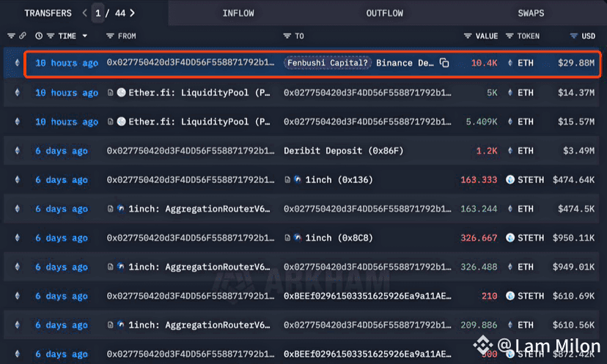Open the VALUE column filter
This screenshot has height=364, width=607.
click(468, 36)
